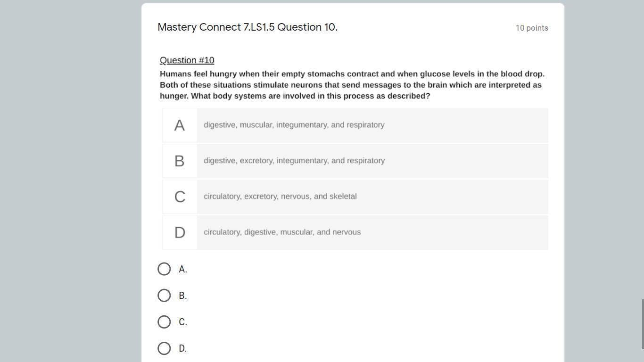The height and width of the screenshot is (362, 644).
Task: Click the 'D.' radio label text
Action: tap(183, 349)
